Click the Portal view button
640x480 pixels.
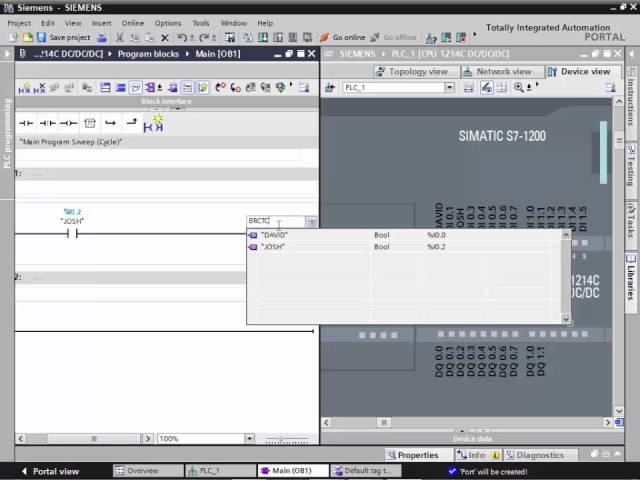coord(49,471)
